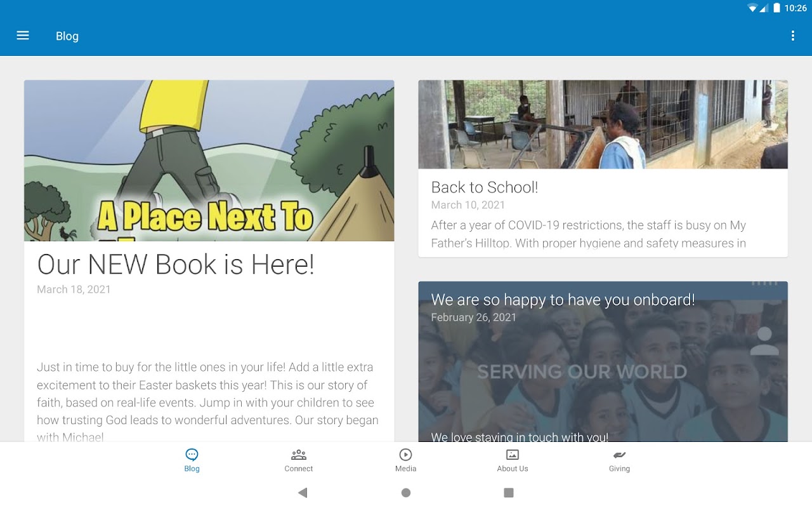Switch to the Connect tab label
Screen dimensions: 812x508
point(299,469)
